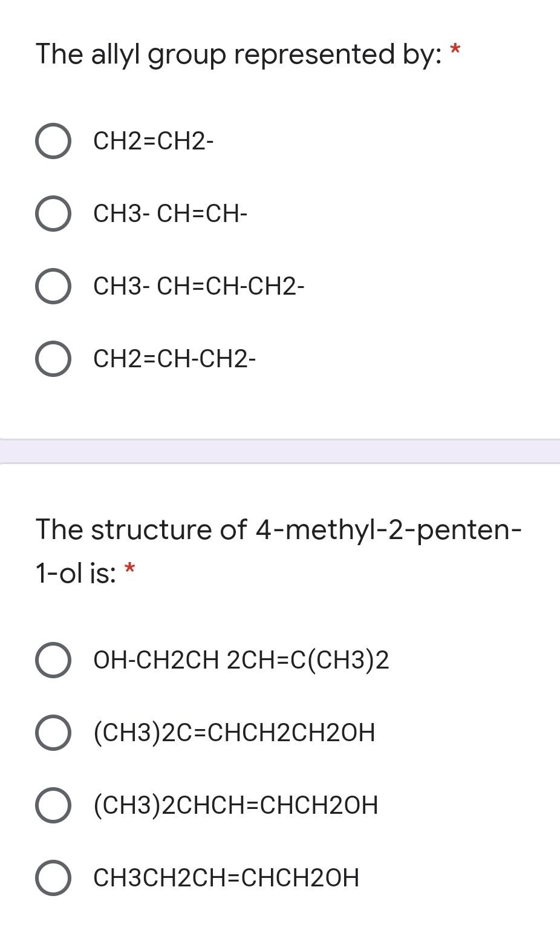Select the CH3- CH=CH-CH2- radio button

53,286
